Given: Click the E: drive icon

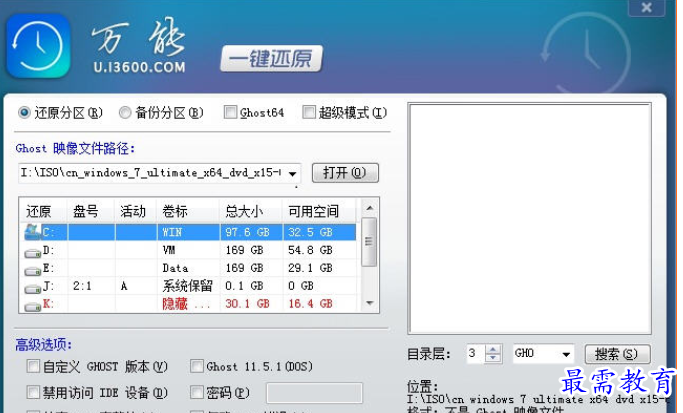Looking at the screenshot, I should pyautogui.click(x=33, y=271).
